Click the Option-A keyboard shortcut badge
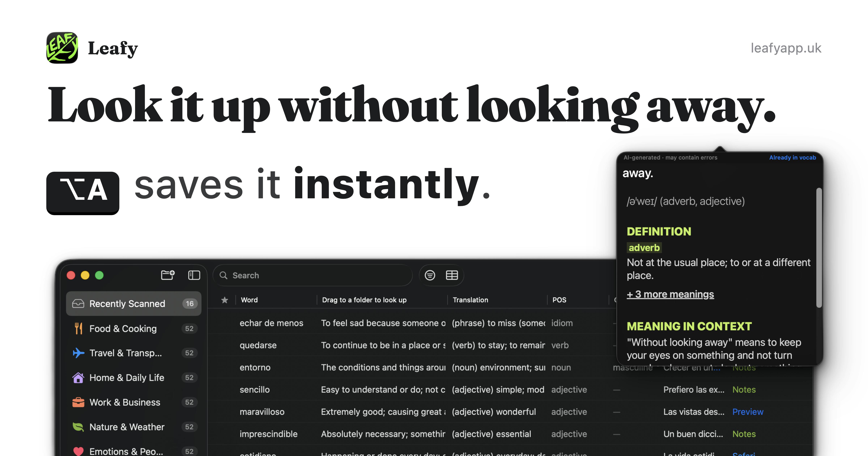Image resolution: width=868 pixels, height=456 pixels. 83,193
